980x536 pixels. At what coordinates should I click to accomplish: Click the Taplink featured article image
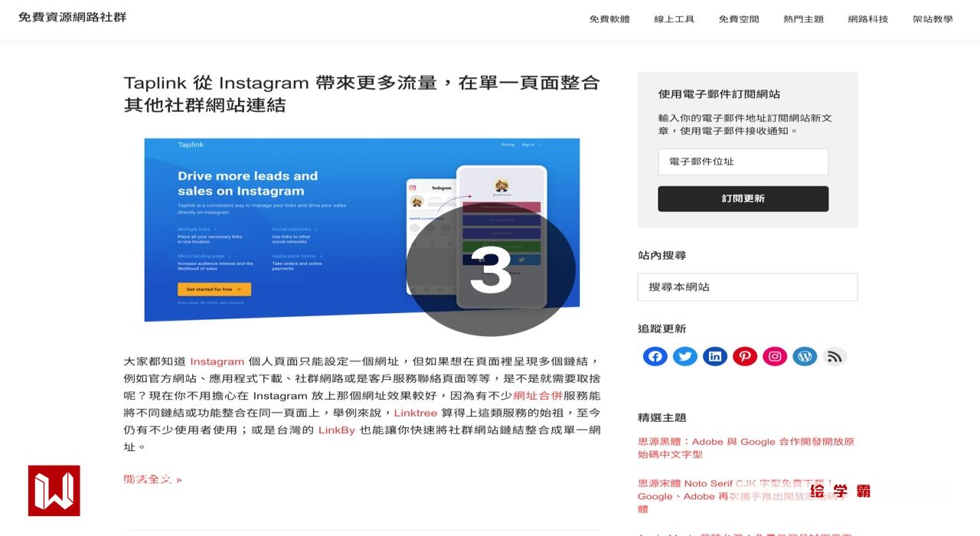click(x=361, y=230)
